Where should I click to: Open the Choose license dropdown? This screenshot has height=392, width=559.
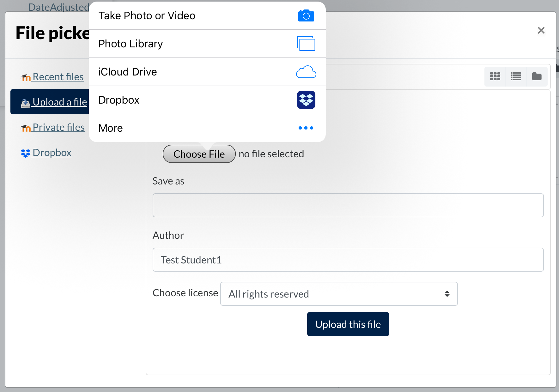coord(339,294)
